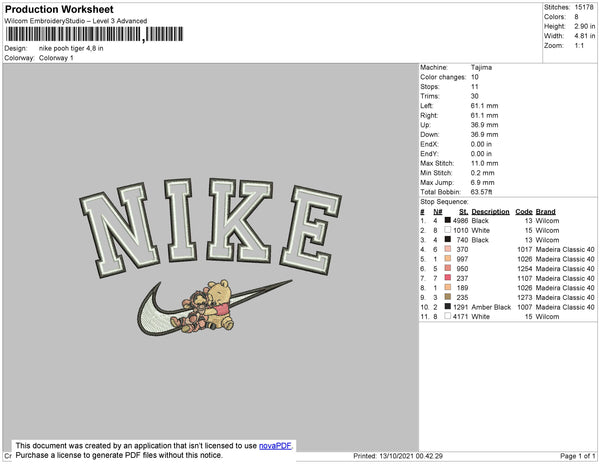Click the peach swatch beside 189 stitches
Screen dimensions: 600x464
point(447,287)
